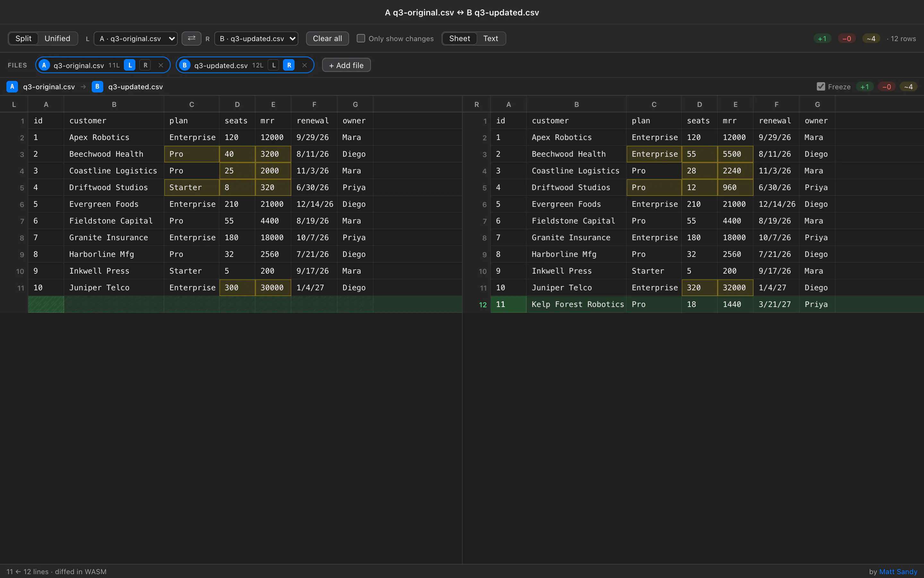Select the Text mode tab
The image size is (924, 578).
click(x=491, y=38)
